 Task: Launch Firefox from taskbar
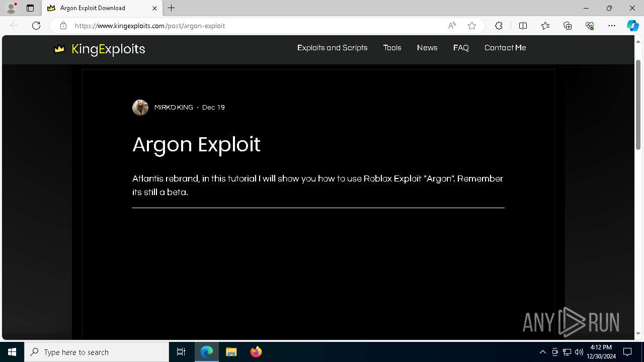(x=256, y=352)
